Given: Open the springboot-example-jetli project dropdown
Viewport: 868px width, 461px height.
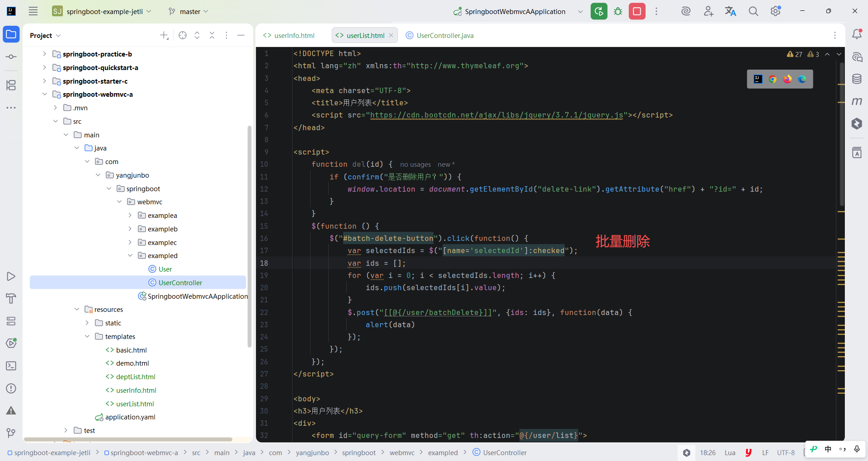Looking at the screenshot, I should pos(102,11).
